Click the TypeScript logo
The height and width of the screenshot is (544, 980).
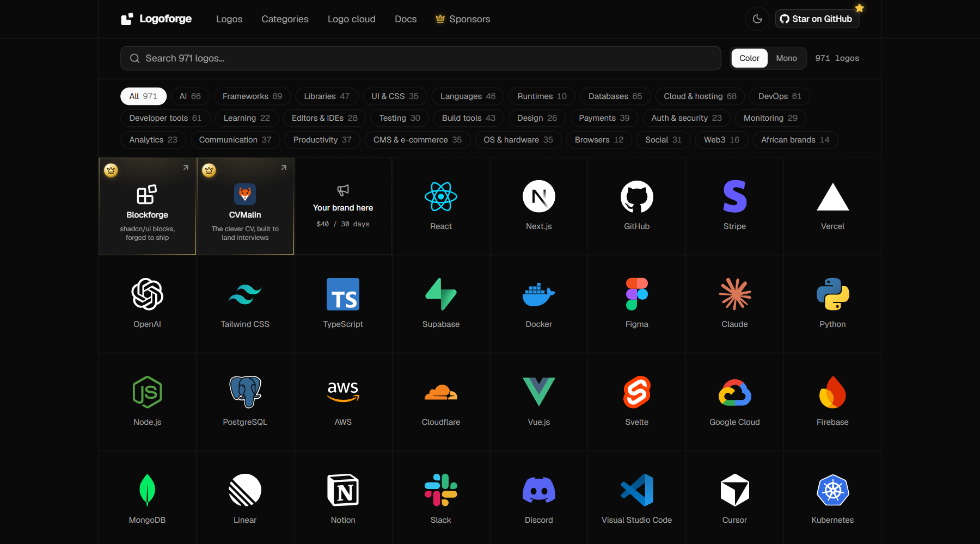pos(343,304)
